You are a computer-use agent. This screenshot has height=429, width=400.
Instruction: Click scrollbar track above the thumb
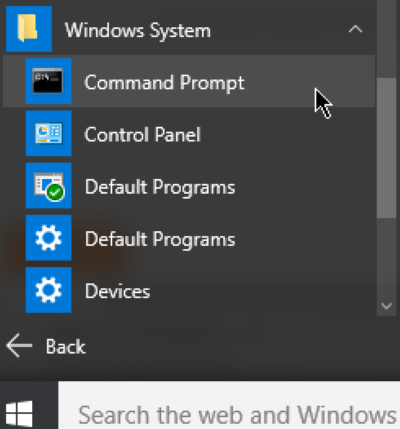tap(386, 39)
